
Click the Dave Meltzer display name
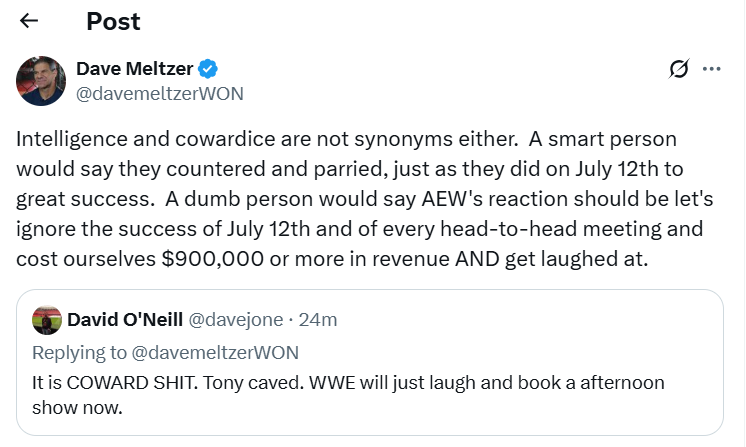pyautogui.click(x=134, y=69)
